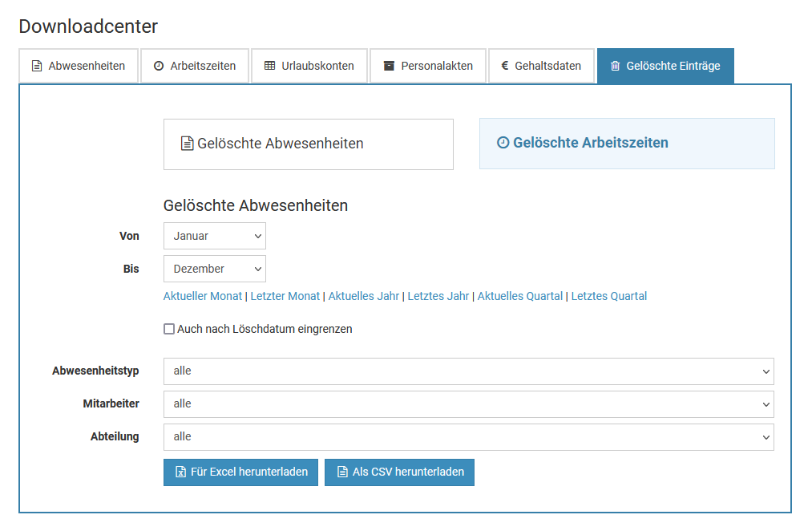Click the Excel file icon on download button
Screen dimensions: 812x527
(180, 472)
